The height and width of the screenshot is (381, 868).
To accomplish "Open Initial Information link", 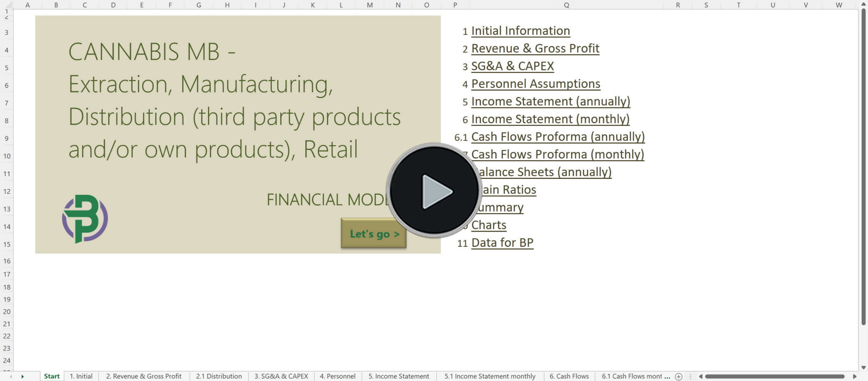I will tap(520, 31).
